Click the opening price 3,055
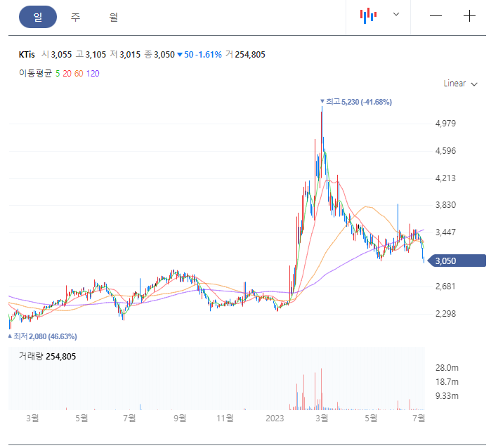Image resolution: width=491 pixels, height=448 pixels. 61,55
